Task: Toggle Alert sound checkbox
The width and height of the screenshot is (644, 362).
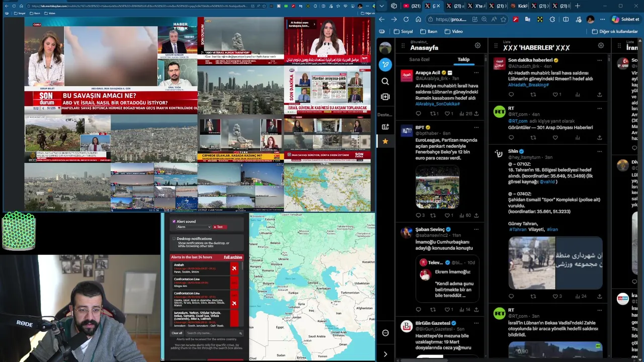Action: click(174, 221)
